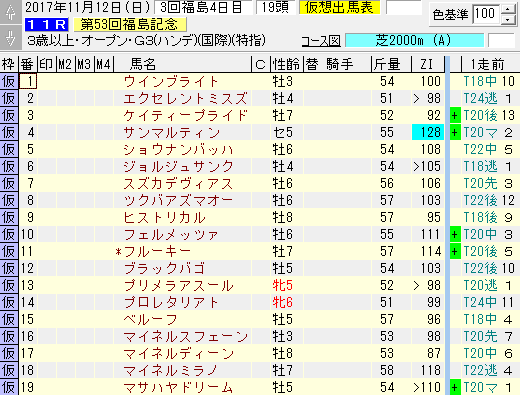Select horse name マサハヤドリーム
This screenshot has width=520, height=395.
[178, 388]
